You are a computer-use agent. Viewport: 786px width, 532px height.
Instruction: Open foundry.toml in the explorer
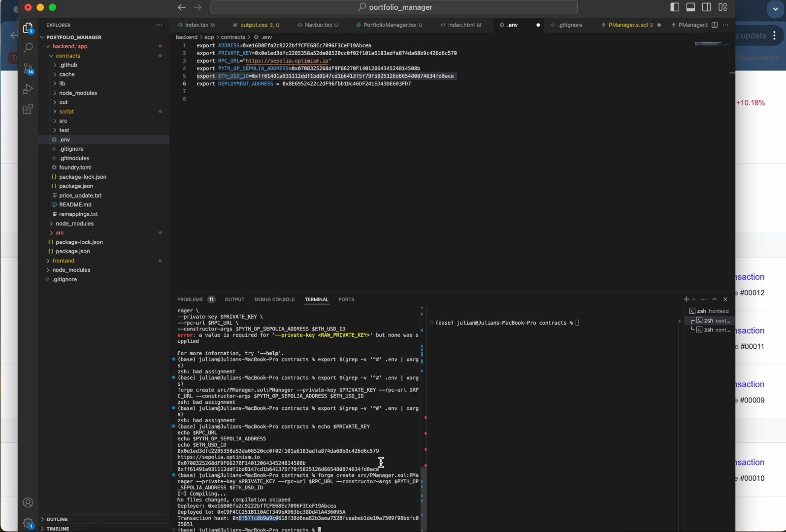tap(75, 167)
